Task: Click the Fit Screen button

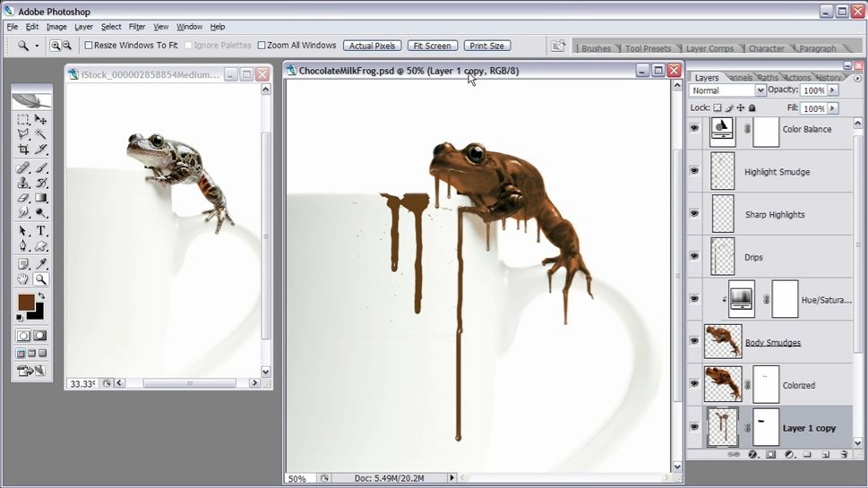Action: [x=433, y=46]
